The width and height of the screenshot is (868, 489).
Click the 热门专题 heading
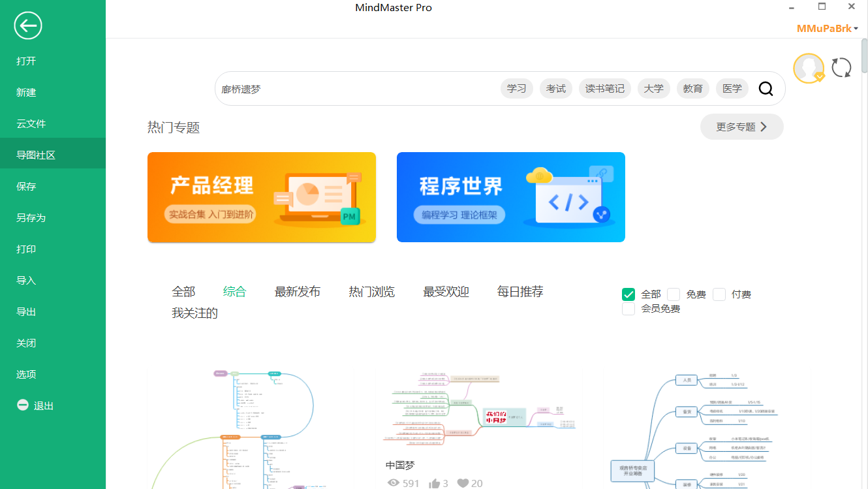coord(174,128)
